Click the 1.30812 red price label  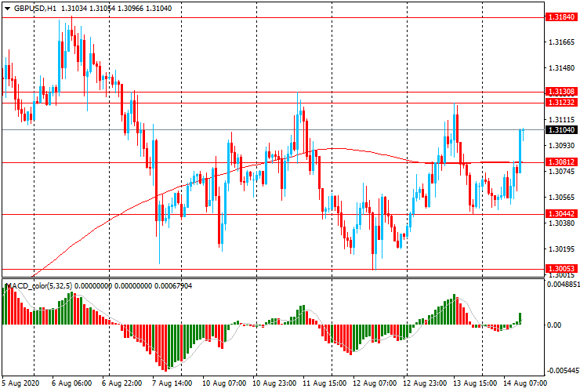pyautogui.click(x=562, y=162)
